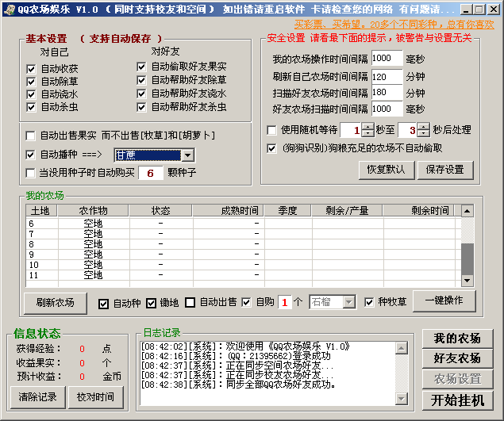Click the 成熟时间 column header
Viewport: 504px width, 421px height.
pyautogui.click(x=239, y=211)
